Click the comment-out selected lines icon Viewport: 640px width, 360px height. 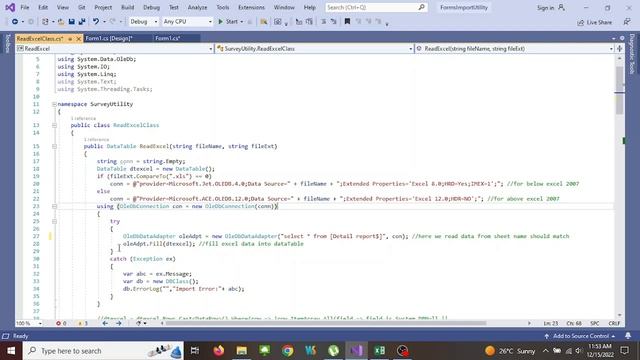pos(323,22)
